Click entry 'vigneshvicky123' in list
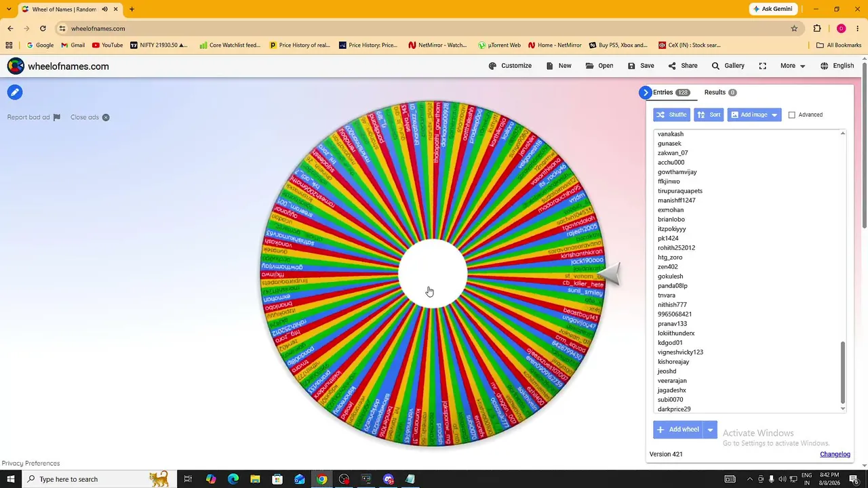868x488 pixels. [x=680, y=352]
